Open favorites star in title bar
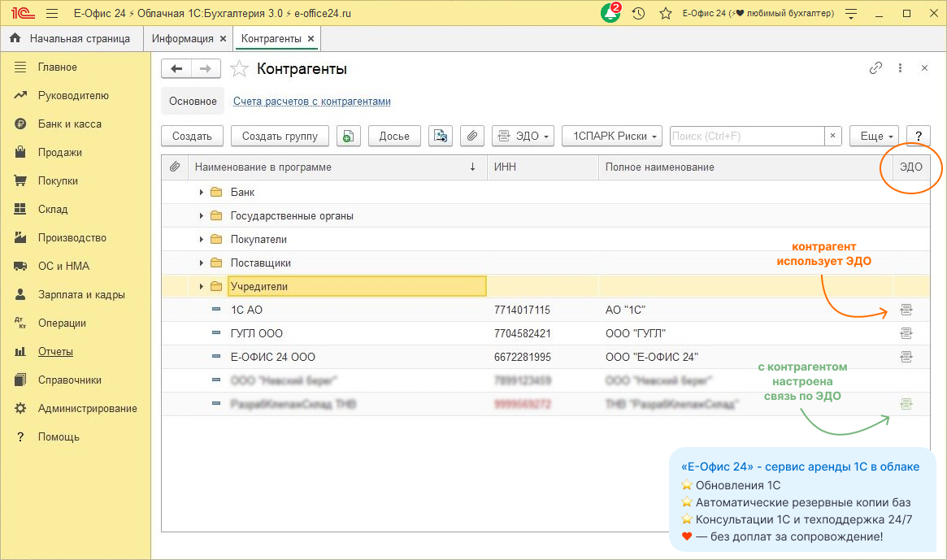Screen dimensions: 947x560 [666, 13]
